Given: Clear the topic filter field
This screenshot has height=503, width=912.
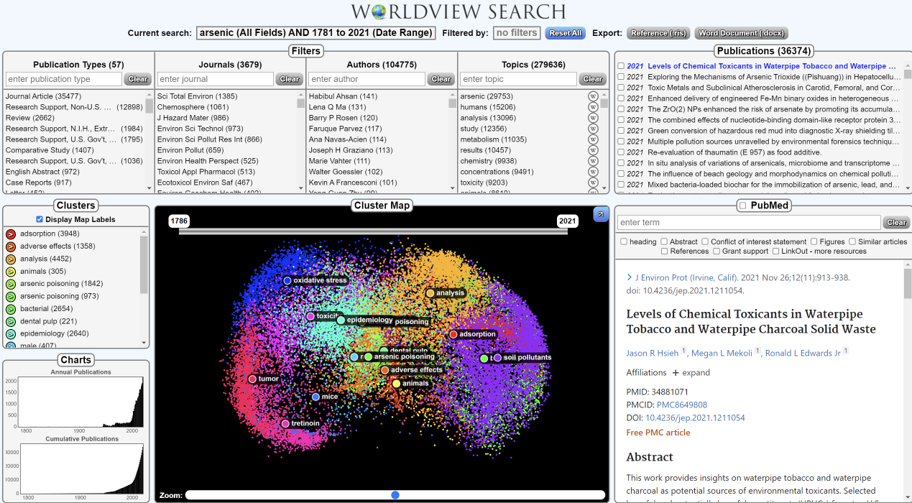Looking at the screenshot, I should tap(593, 79).
